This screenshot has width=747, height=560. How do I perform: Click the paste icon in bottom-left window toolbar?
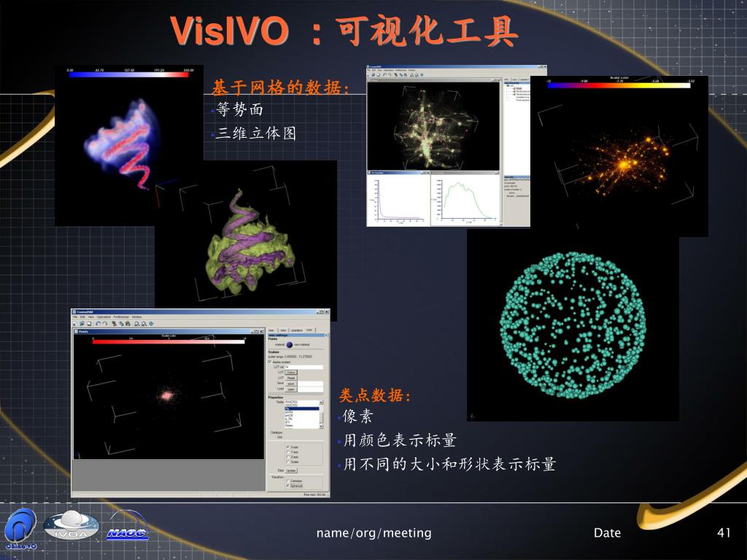pos(128,324)
